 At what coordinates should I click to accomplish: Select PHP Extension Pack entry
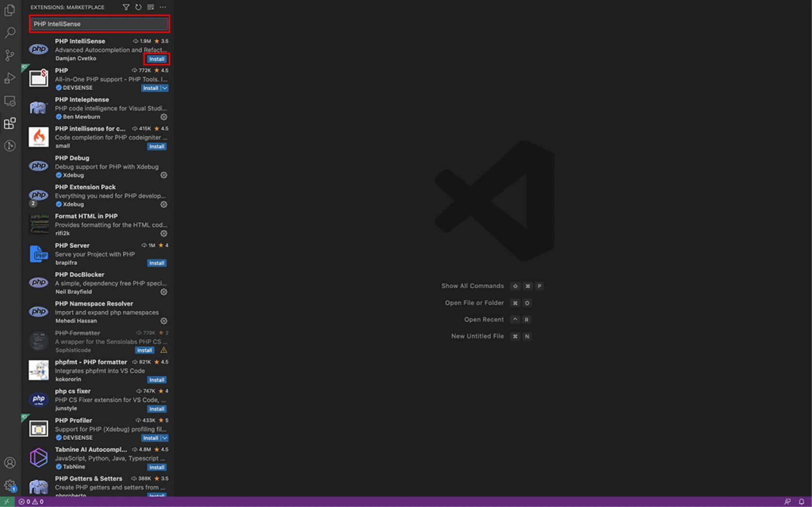click(x=97, y=195)
